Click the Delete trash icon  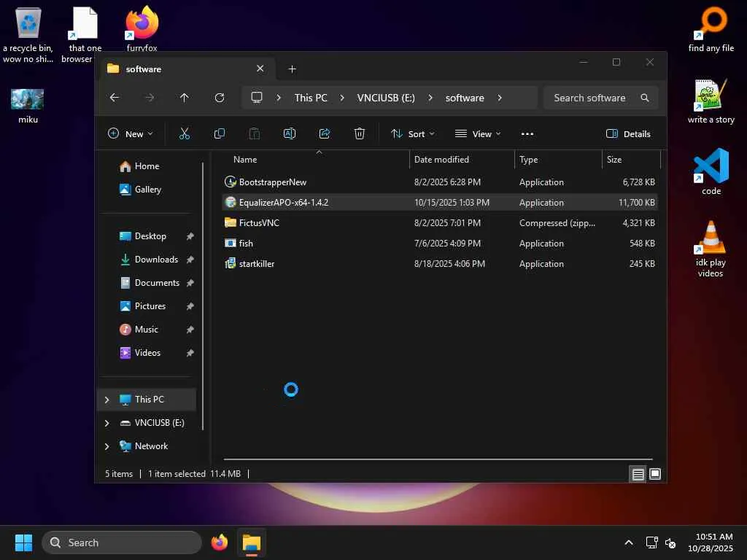360,134
